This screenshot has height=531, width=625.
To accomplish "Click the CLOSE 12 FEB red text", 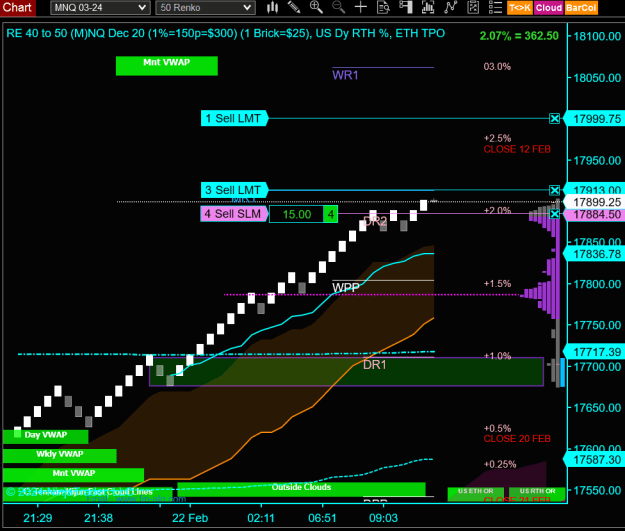I will pos(517,149).
